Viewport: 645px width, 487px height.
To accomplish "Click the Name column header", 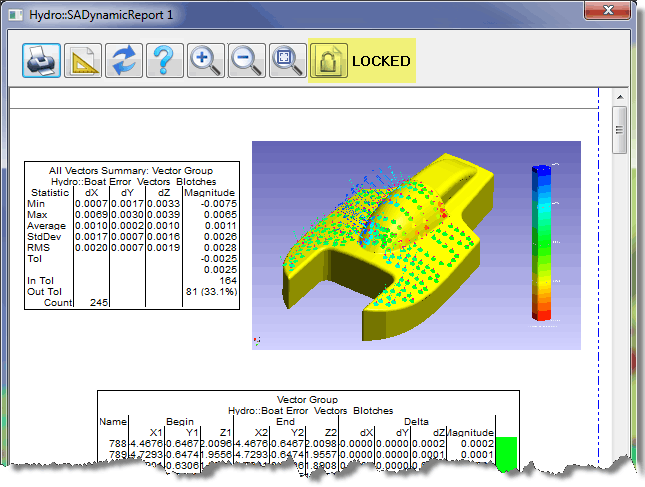I will [113, 422].
